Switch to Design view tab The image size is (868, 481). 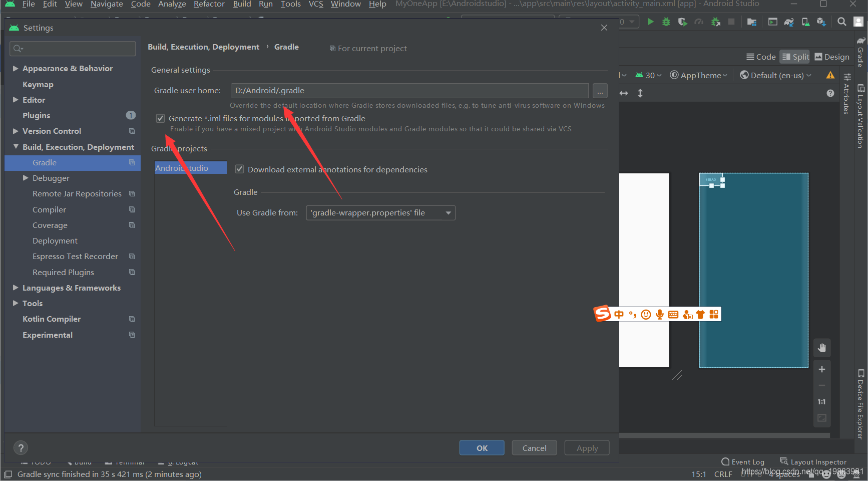(x=832, y=57)
